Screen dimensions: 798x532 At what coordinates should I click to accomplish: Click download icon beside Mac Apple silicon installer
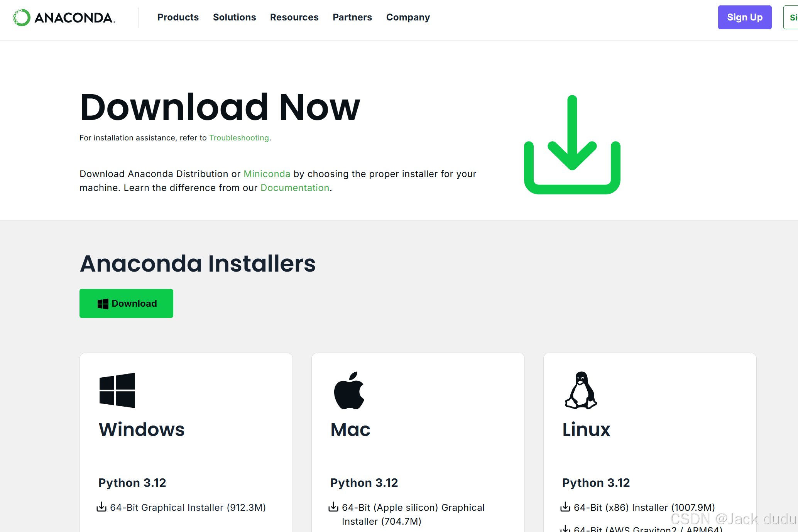(x=333, y=507)
